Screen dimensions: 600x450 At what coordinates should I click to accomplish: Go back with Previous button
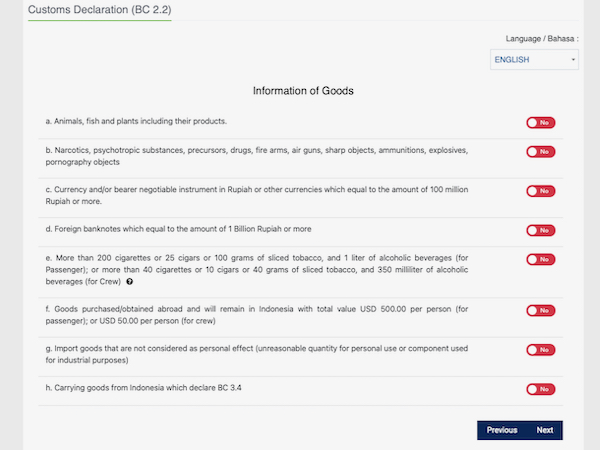(502, 430)
